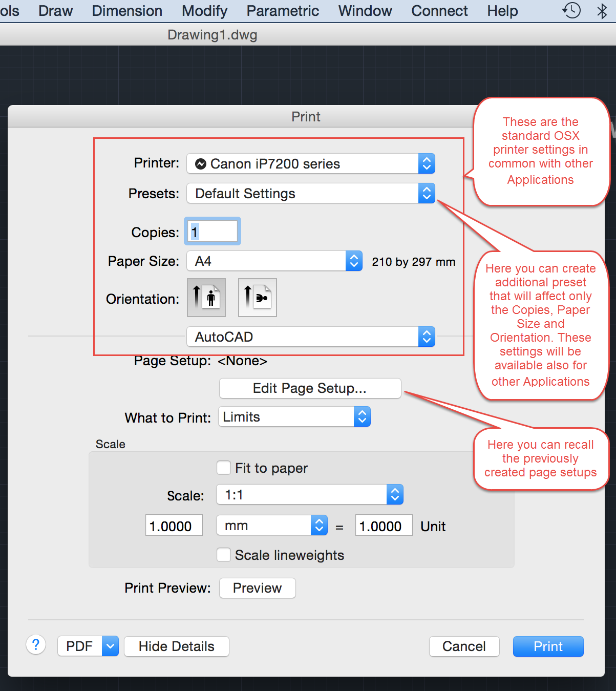Open the What to Print dropdown

(362, 416)
